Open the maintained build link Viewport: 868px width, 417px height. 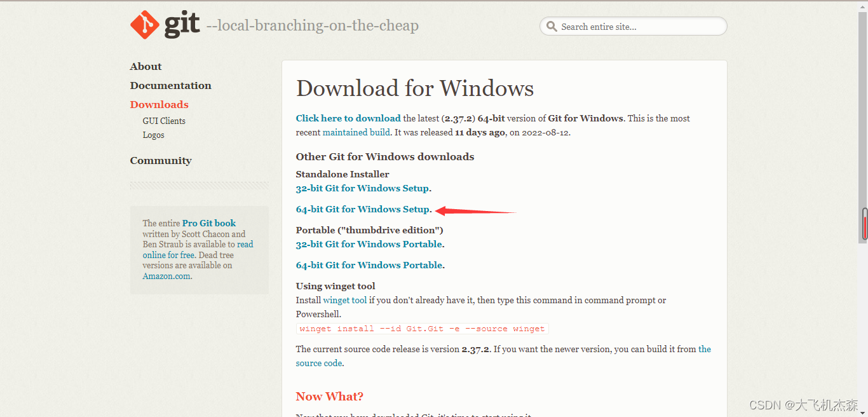pos(356,132)
